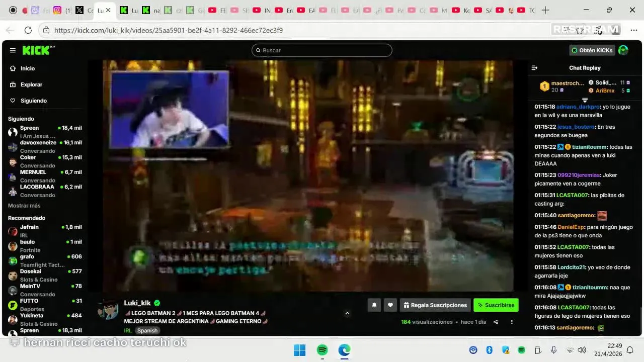Open baulo recommended Fortnite channel
Screen dimensions: 644x362
tap(45, 245)
